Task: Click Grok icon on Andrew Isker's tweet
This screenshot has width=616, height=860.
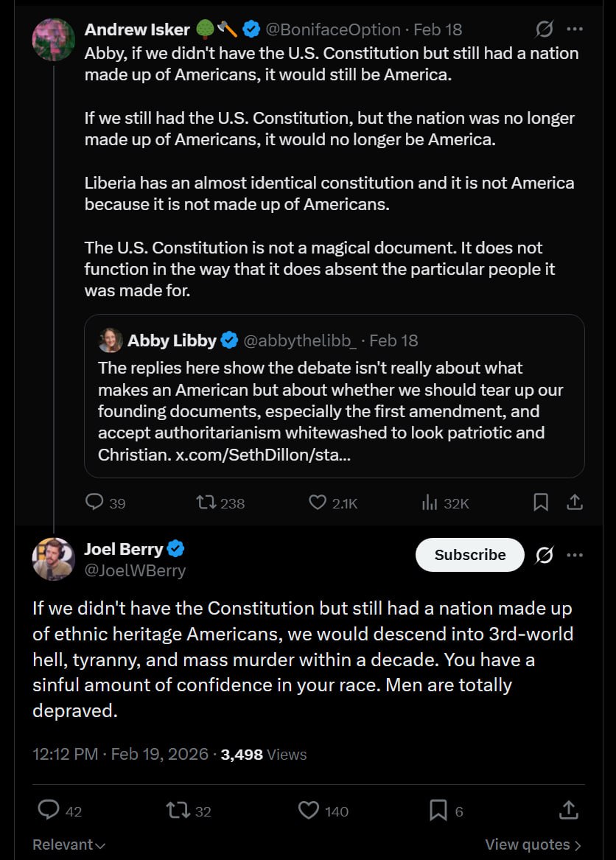Action: [x=544, y=29]
